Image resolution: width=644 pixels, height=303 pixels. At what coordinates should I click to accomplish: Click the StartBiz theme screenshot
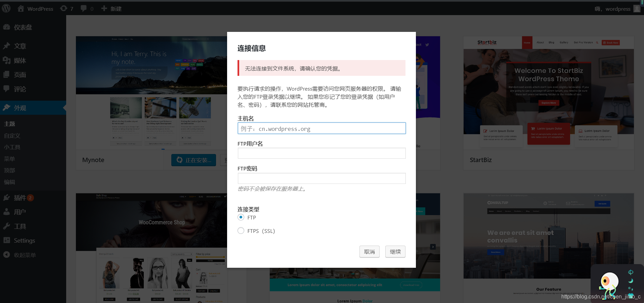click(x=549, y=93)
